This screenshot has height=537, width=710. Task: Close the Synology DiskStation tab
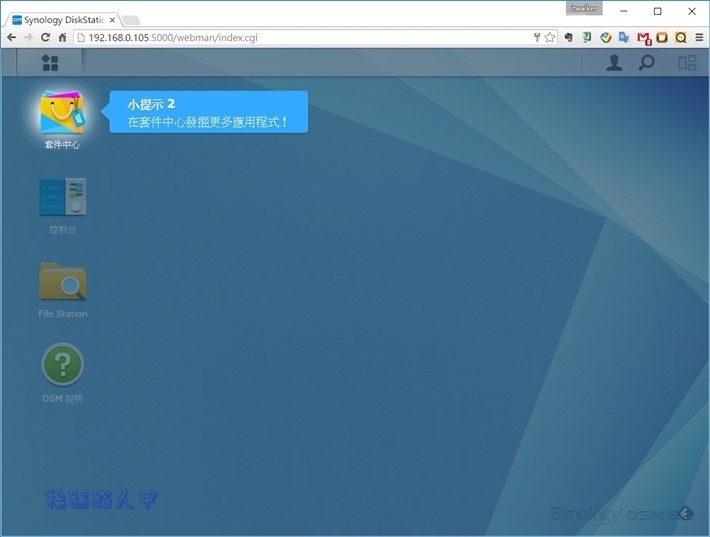(112, 20)
